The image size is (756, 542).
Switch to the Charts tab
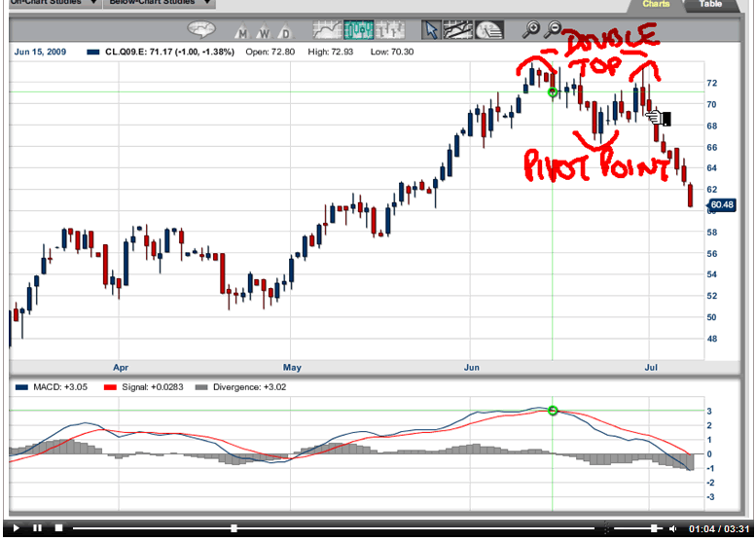click(656, 4)
